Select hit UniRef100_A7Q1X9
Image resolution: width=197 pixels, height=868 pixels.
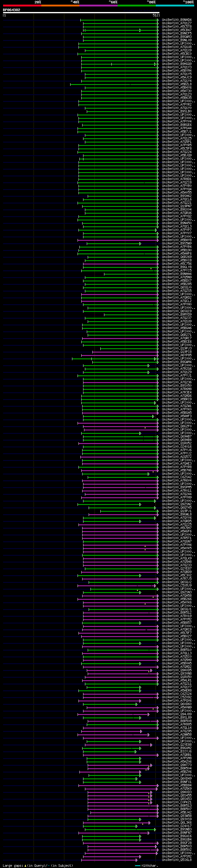[x=177, y=50]
